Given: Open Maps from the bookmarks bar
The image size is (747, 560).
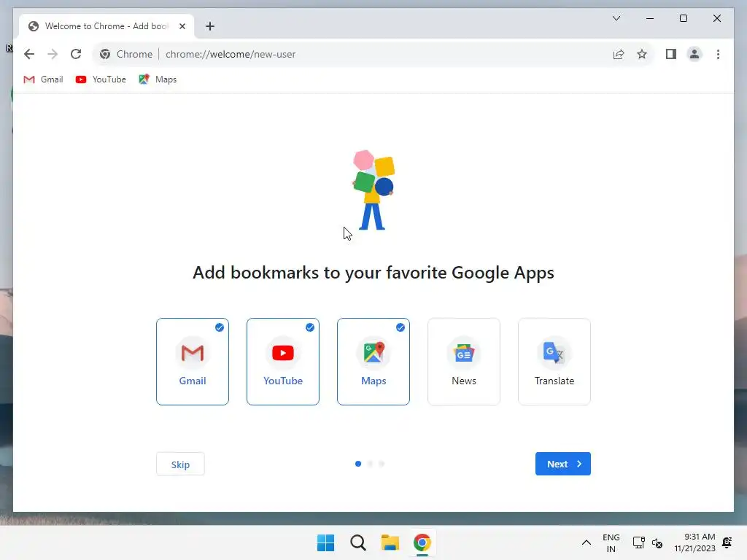Looking at the screenshot, I should 158,79.
